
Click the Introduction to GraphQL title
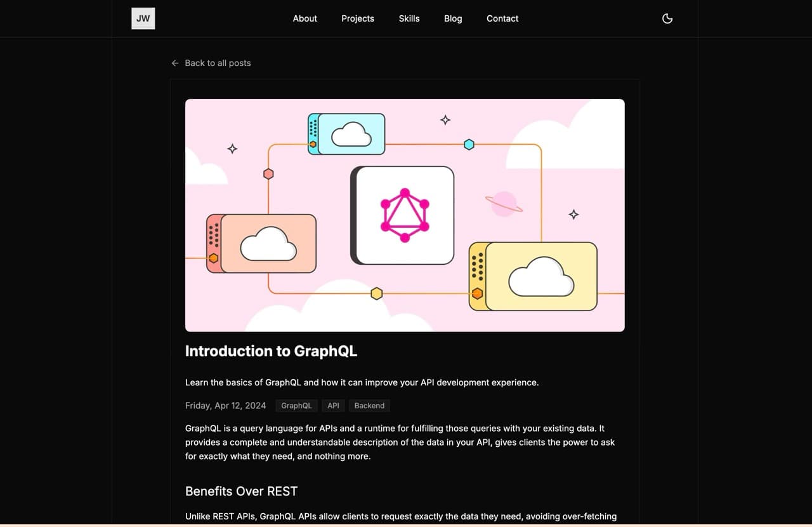271,351
